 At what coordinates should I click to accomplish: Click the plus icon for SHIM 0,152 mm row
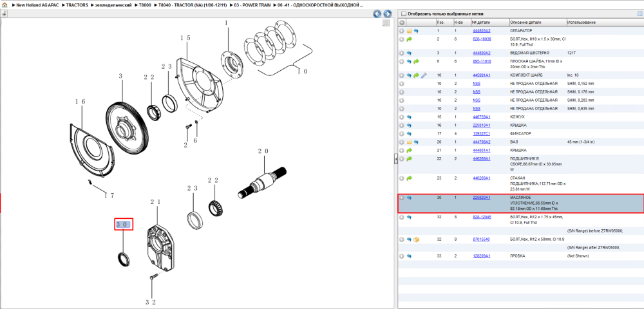point(402,83)
